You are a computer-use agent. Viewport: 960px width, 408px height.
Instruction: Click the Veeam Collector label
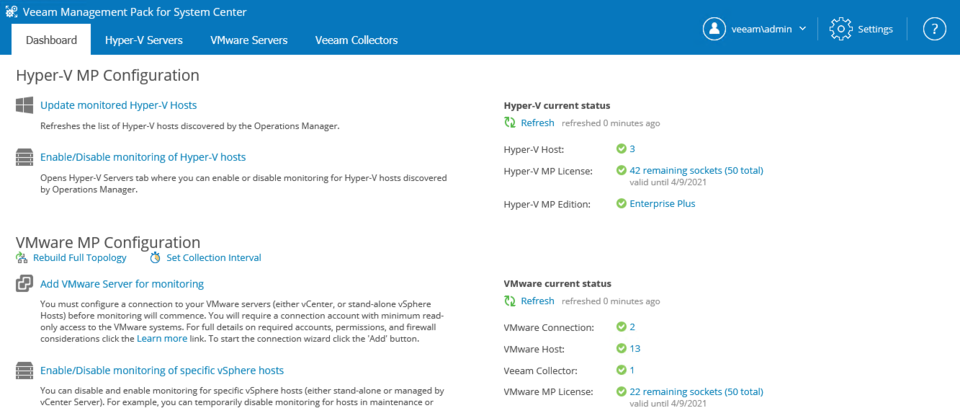click(x=540, y=371)
